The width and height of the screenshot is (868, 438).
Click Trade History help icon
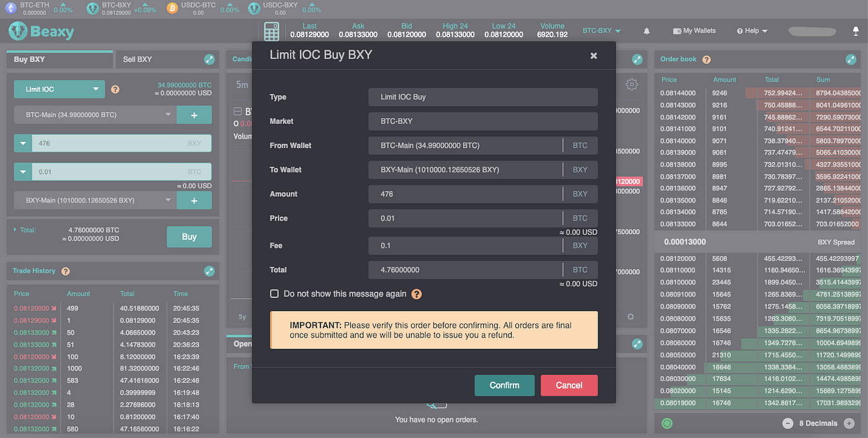66,271
